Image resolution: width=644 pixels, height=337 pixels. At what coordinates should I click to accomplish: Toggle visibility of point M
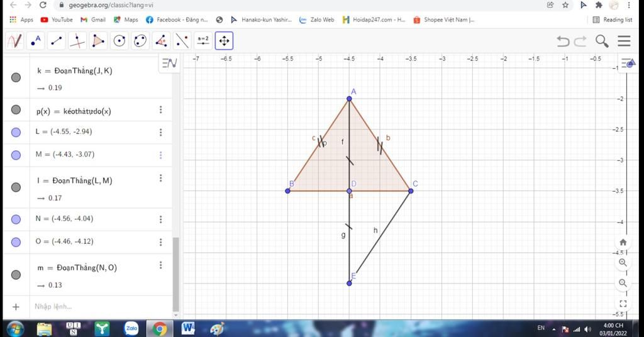pyautogui.click(x=16, y=155)
